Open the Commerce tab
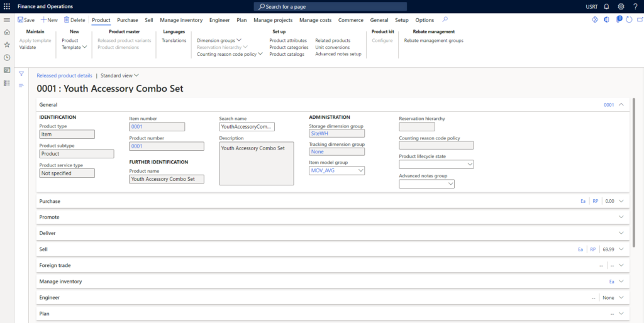Viewport: 644px width, 323px height. click(351, 20)
